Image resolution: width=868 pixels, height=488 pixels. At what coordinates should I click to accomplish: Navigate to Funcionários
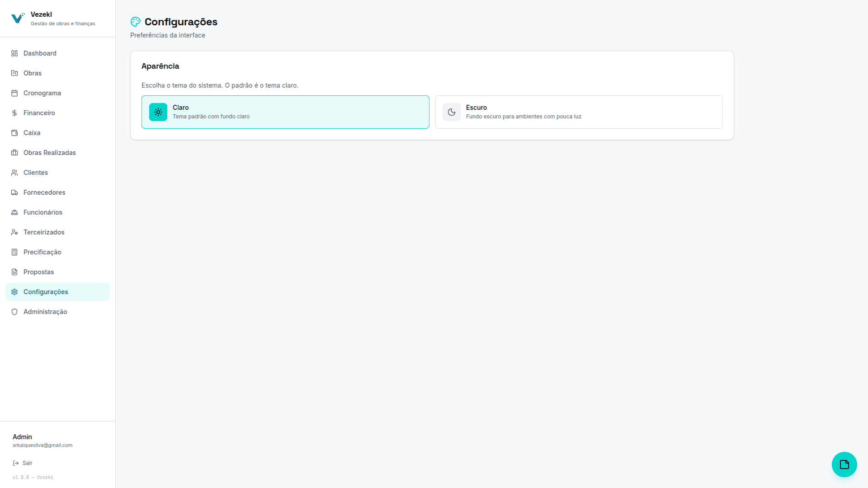point(57,212)
